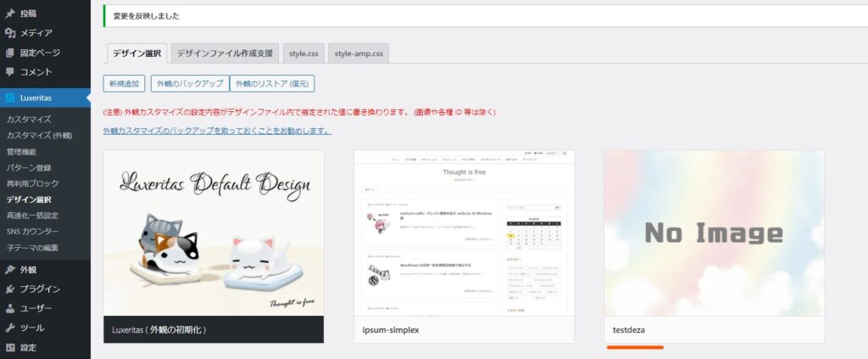Open カスタマイズ (外観) submenu entry
Image resolution: width=868 pixels, height=359 pixels.
click(x=39, y=135)
